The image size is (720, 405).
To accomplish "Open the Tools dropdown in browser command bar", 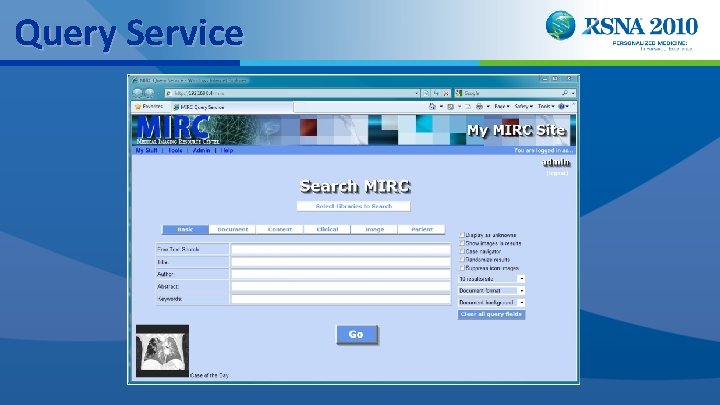I will [546, 107].
